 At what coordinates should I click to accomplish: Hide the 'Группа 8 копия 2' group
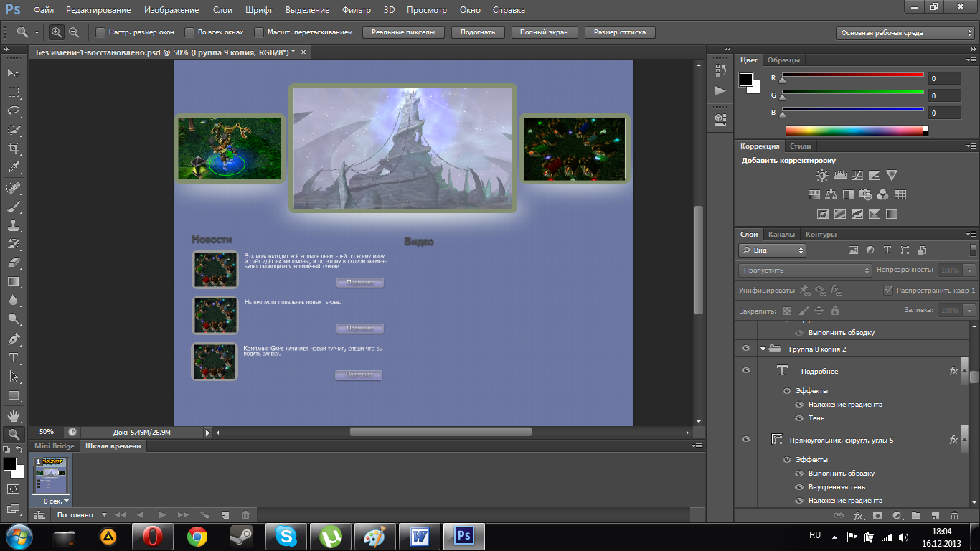(x=746, y=349)
